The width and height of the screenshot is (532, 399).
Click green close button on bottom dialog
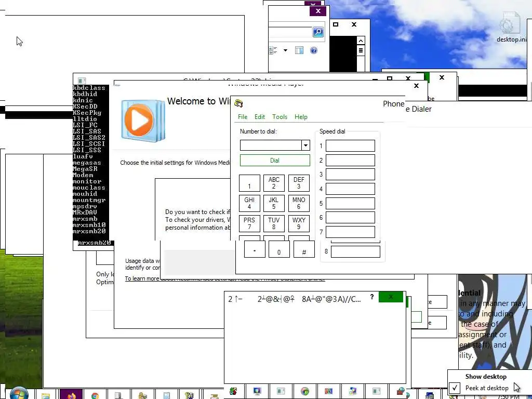(x=391, y=297)
